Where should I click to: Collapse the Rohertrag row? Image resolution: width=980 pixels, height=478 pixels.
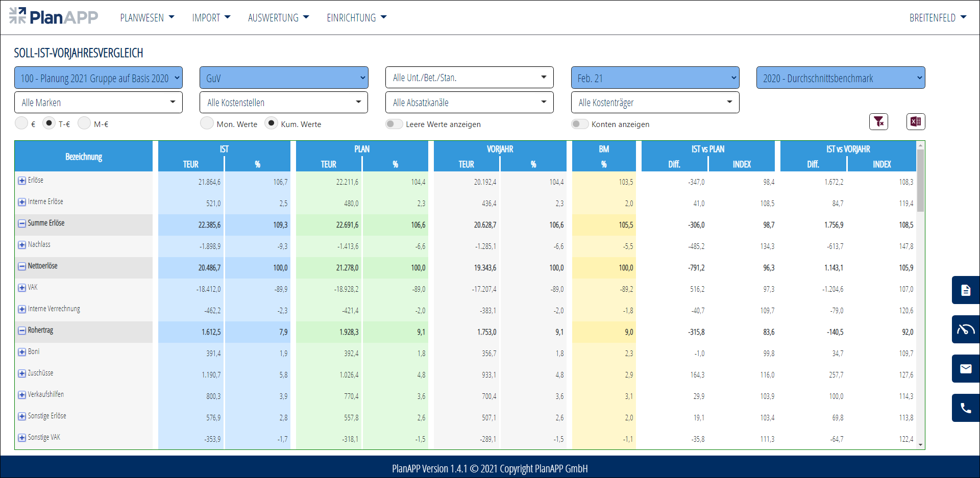pos(22,331)
